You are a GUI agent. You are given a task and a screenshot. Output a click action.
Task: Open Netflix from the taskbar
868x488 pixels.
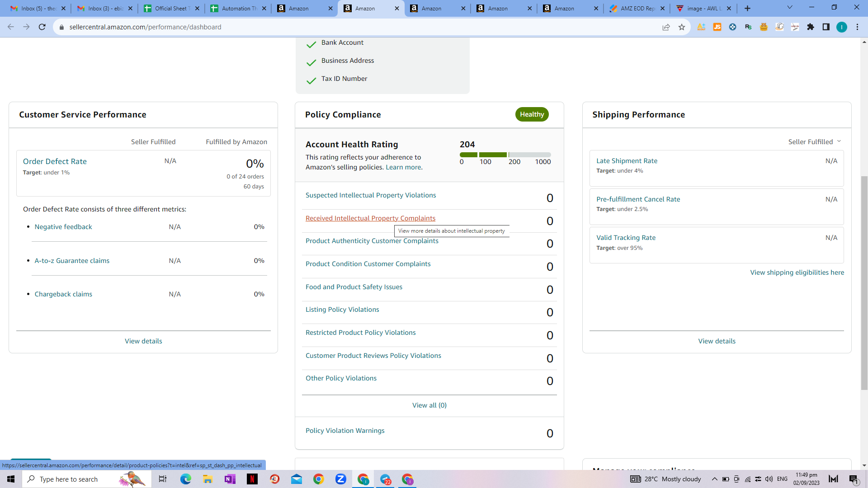point(252,479)
